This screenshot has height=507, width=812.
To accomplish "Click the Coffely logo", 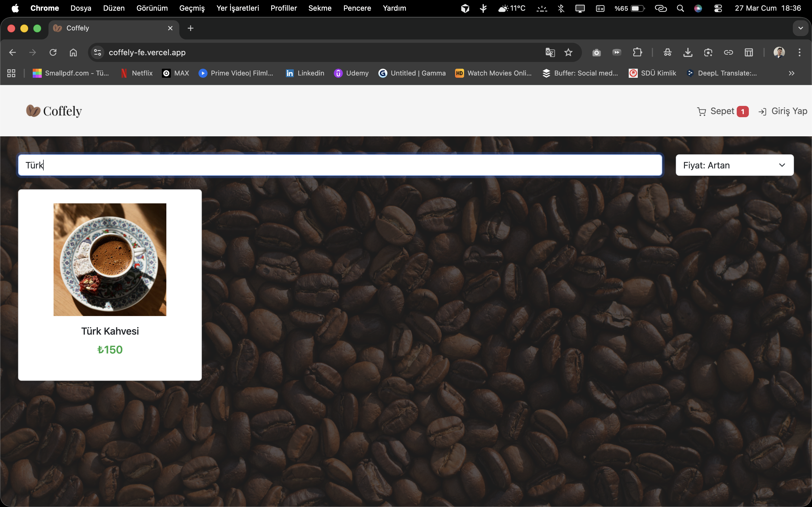I will [x=54, y=111].
